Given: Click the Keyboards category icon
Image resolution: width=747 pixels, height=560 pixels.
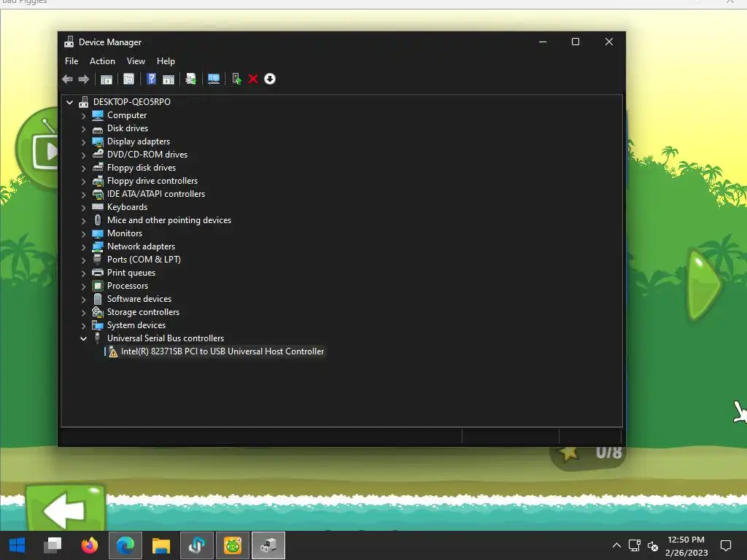Looking at the screenshot, I should [98, 206].
